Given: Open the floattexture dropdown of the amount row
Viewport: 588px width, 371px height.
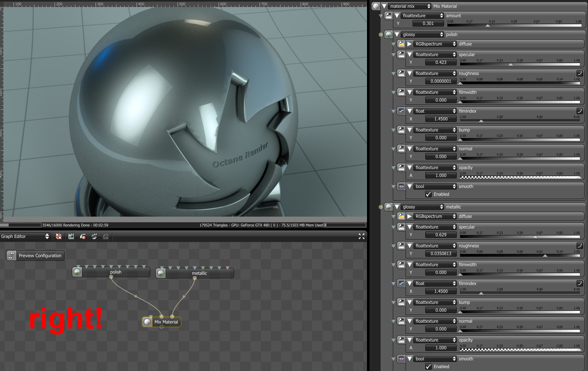Looking at the screenshot, I should [x=422, y=16].
